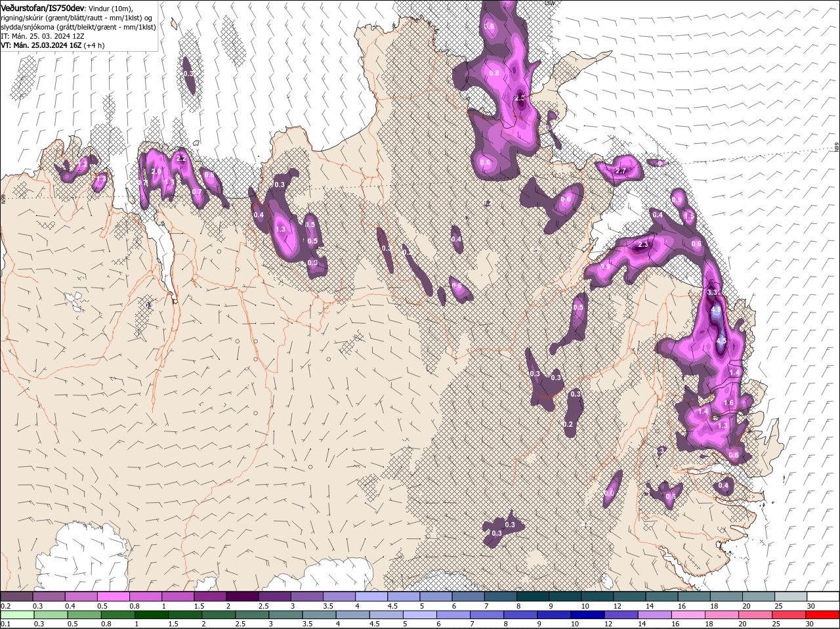
Task: Click the 2.7 precipitation value on the map
Action: pyautogui.click(x=621, y=171)
